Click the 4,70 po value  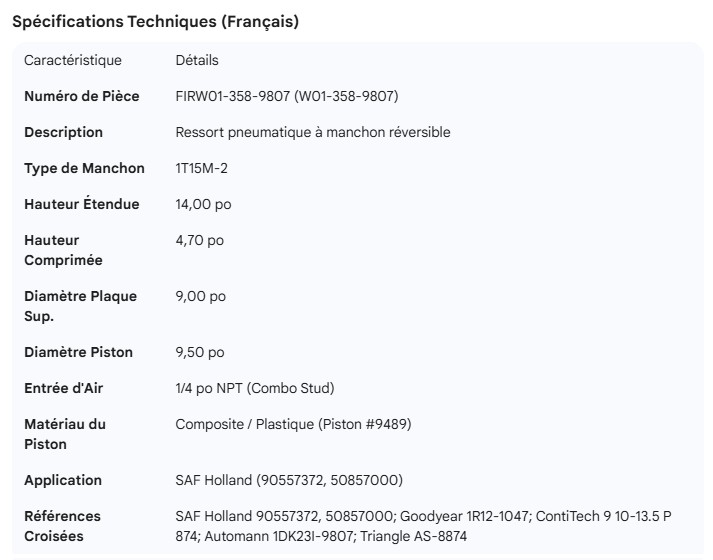click(199, 240)
